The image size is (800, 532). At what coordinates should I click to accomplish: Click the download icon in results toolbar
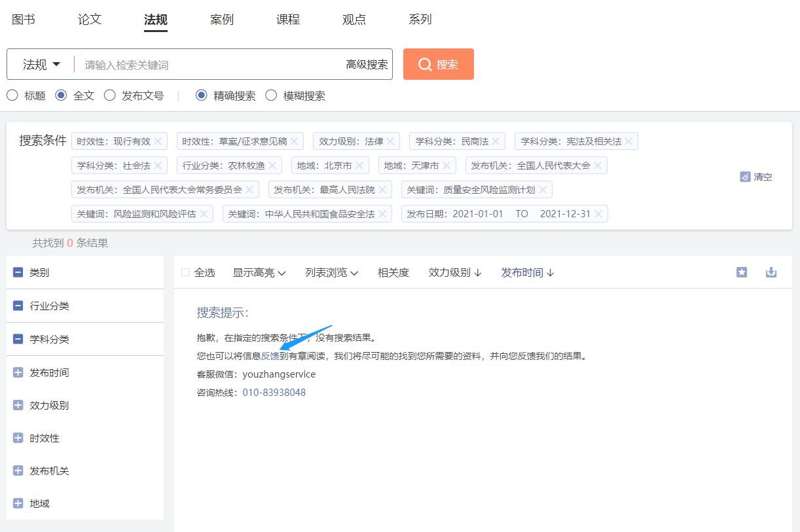point(771,272)
